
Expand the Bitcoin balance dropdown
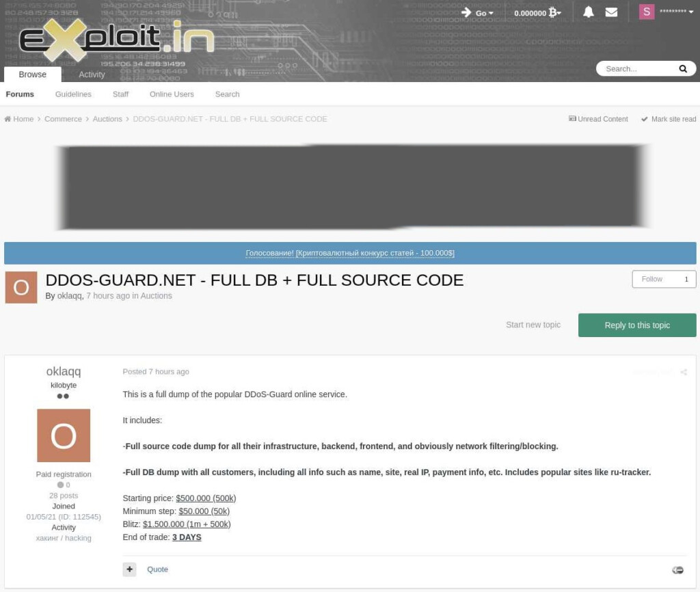pyautogui.click(x=537, y=13)
